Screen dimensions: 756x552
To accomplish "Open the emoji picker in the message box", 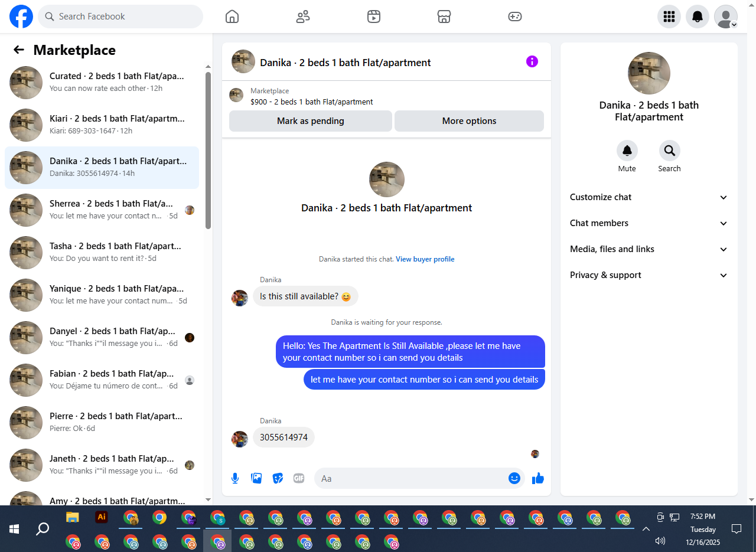I will pyautogui.click(x=514, y=478).
